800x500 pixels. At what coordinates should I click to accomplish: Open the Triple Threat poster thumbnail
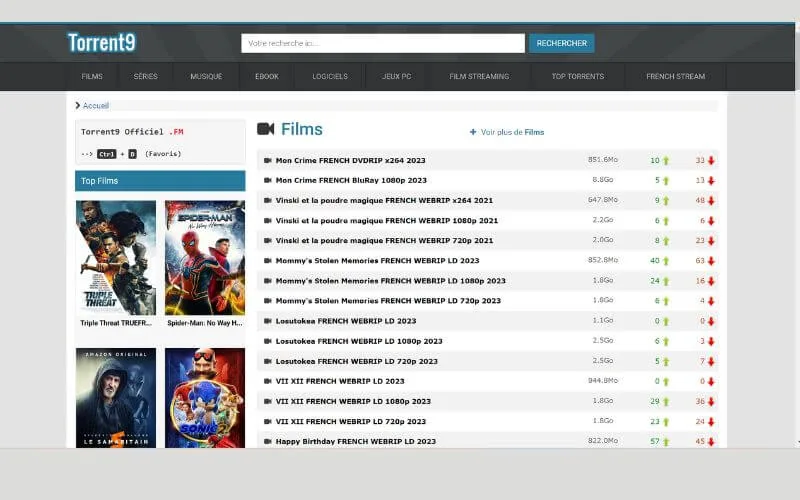116,258
